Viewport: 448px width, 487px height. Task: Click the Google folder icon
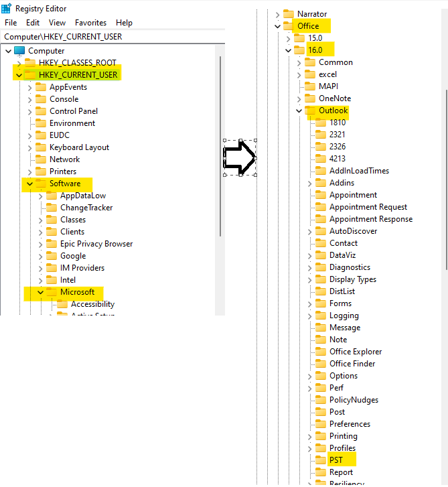pyautogui.click(x=52, y=256)
